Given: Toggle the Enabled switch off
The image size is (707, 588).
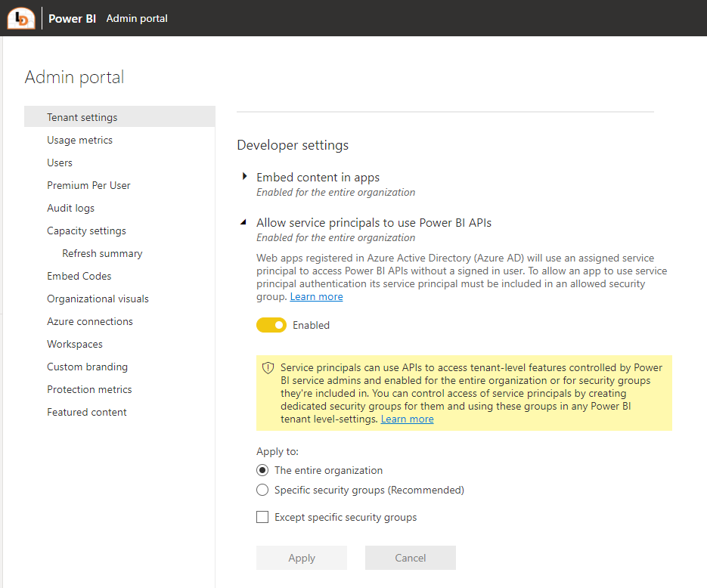Looking at the screenshot, I should click(271, 325).
